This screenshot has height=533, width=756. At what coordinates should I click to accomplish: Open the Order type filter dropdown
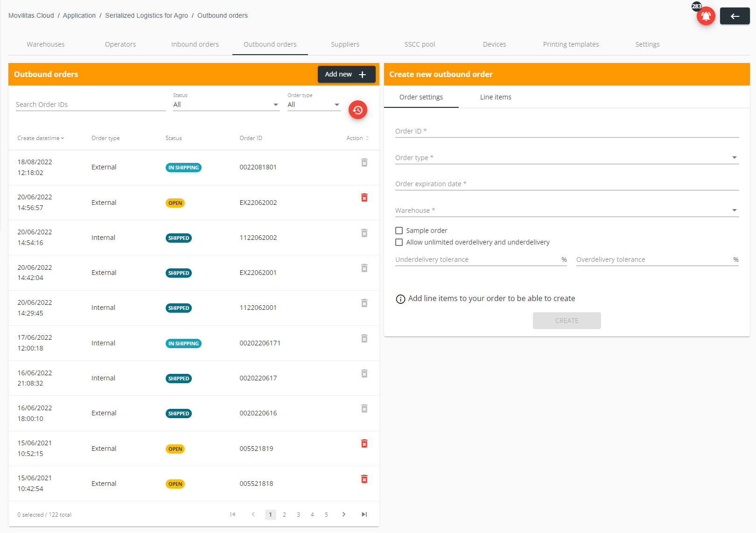click(314, 105)
